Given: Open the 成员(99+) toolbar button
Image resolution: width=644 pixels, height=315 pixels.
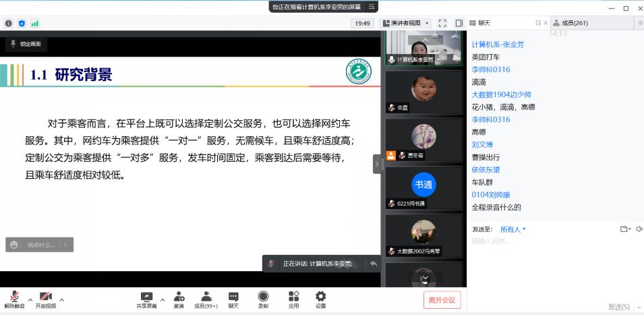Looking at the screenshot, I should [x=206, y=299].
